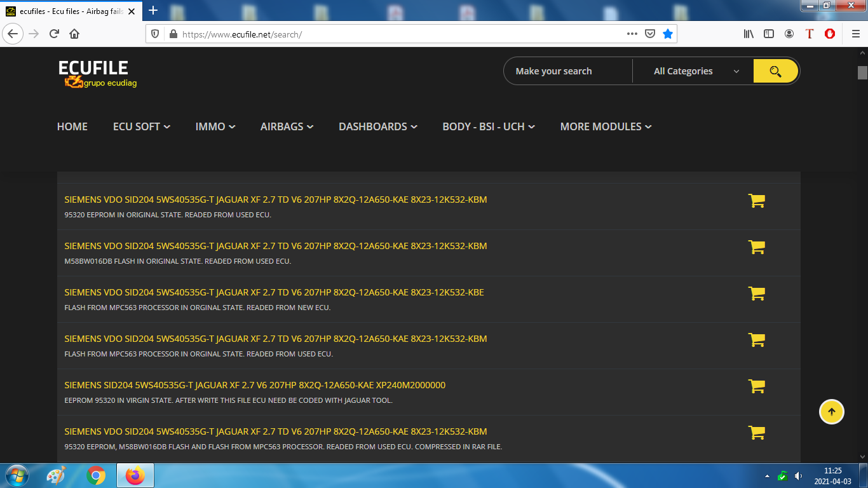Open Google Chrome from the taskbar
Viewport: 868px width, 488px height.
(96, 475)
